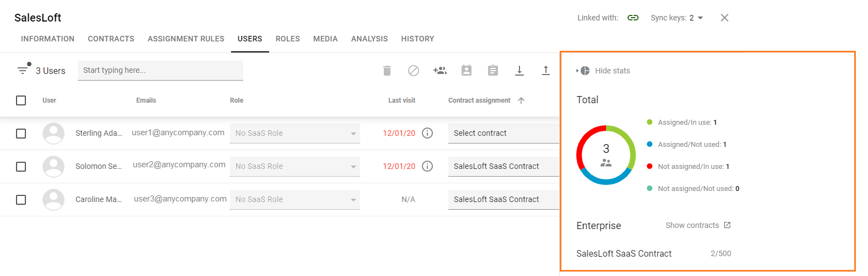
Task: Click the Start typing here search field
Action: coord(160,70)
